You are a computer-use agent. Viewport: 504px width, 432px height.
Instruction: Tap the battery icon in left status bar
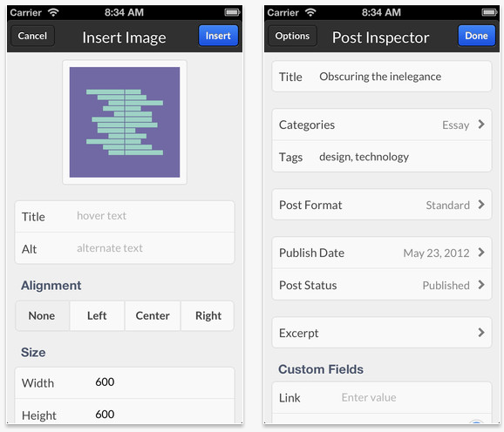pos(232,12)
